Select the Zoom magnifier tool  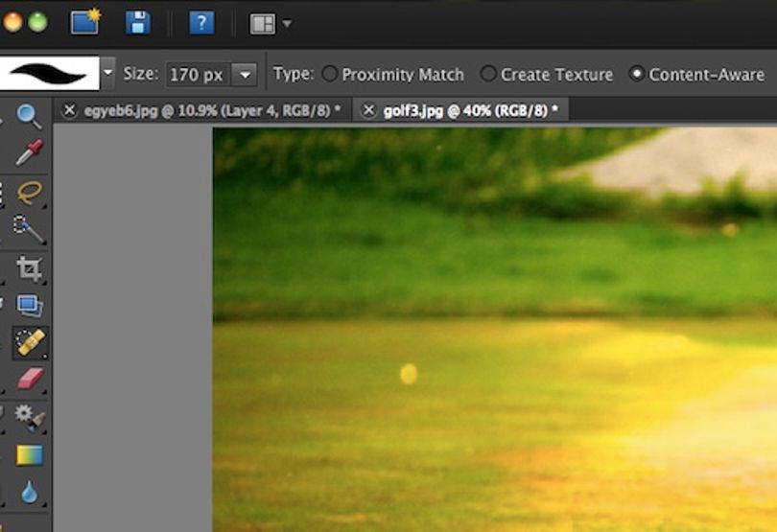(29, 116)
